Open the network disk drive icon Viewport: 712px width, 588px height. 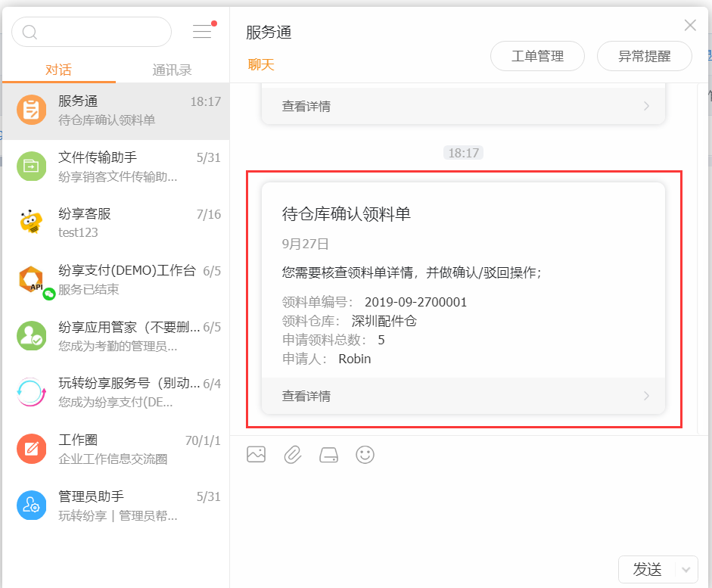click(x=328, y=455)
